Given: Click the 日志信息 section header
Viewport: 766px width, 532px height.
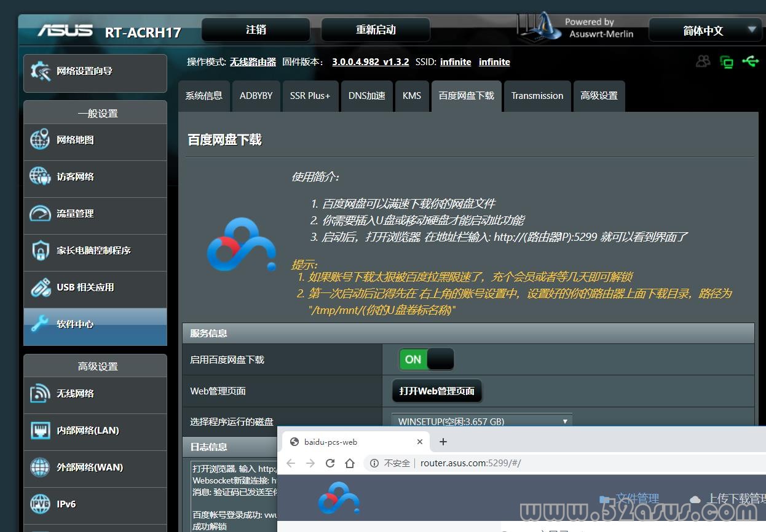Looking at the screenshot, I should coord(230,447).
